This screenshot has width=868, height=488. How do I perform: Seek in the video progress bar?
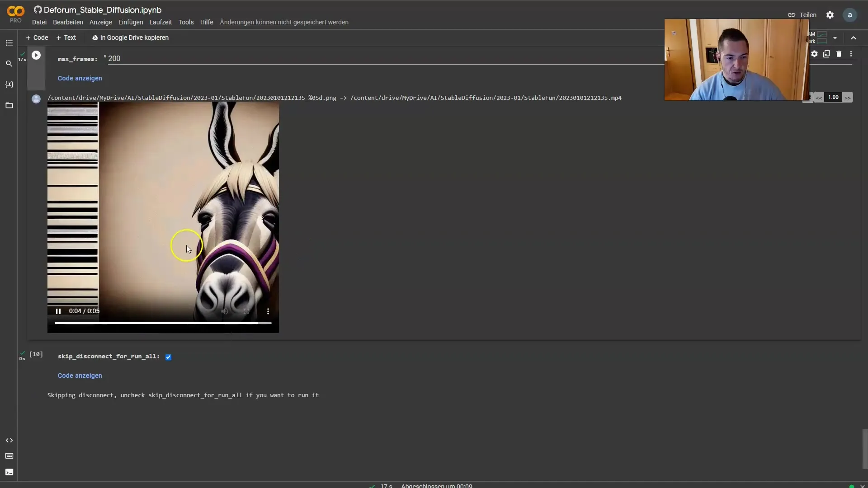(x=163, y=323)
